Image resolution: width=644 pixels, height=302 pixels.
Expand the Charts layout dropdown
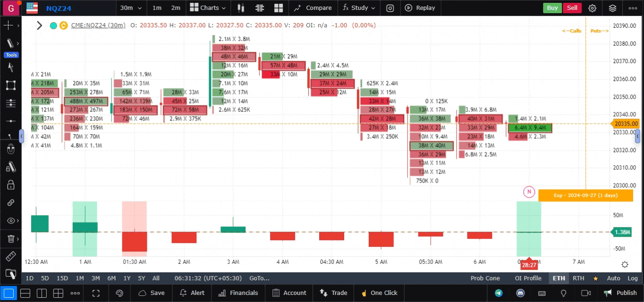208,8
